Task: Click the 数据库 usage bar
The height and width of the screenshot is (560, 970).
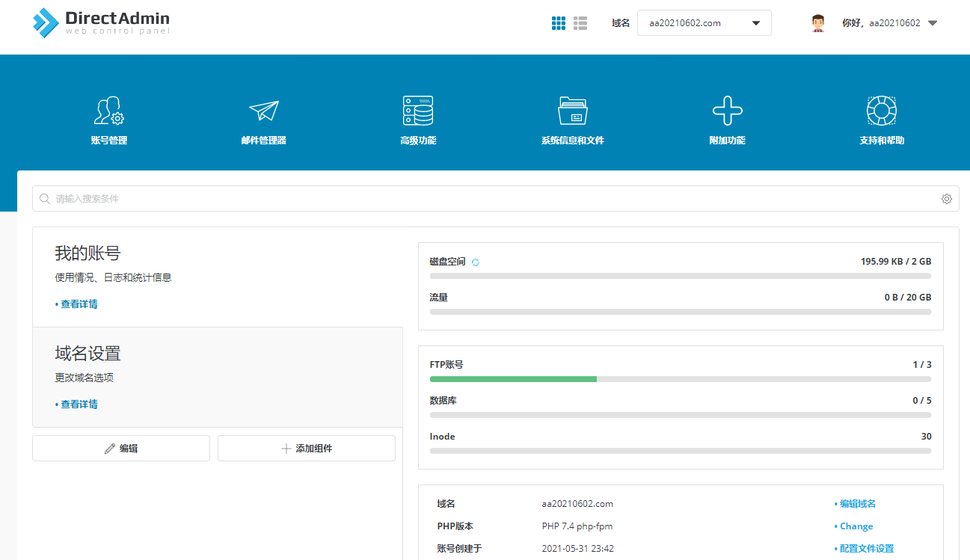Action: pos(681,415)
